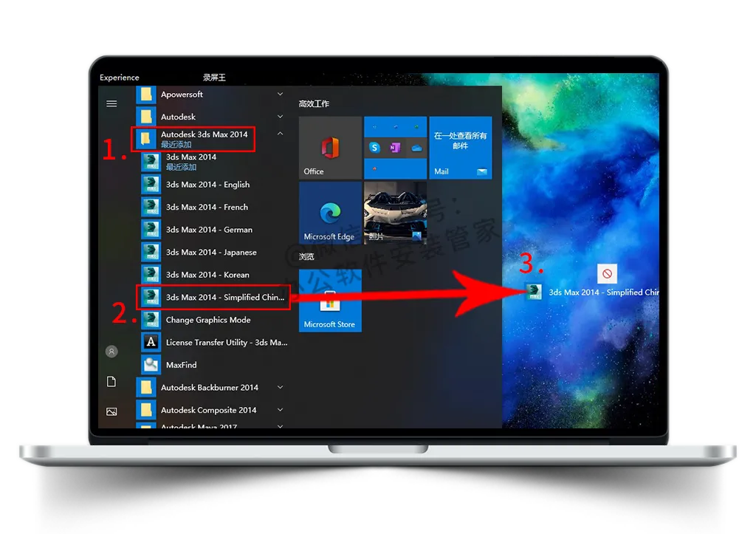Click the Autodesk folder icon

click(x=145, y=117)
